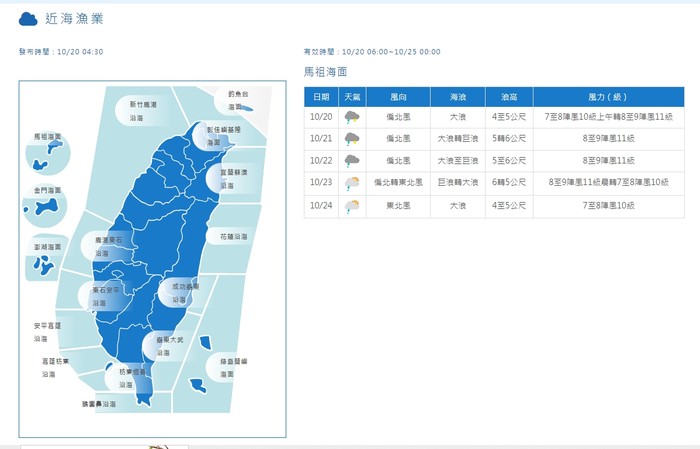Click the 日期 column header

[320, 97]
